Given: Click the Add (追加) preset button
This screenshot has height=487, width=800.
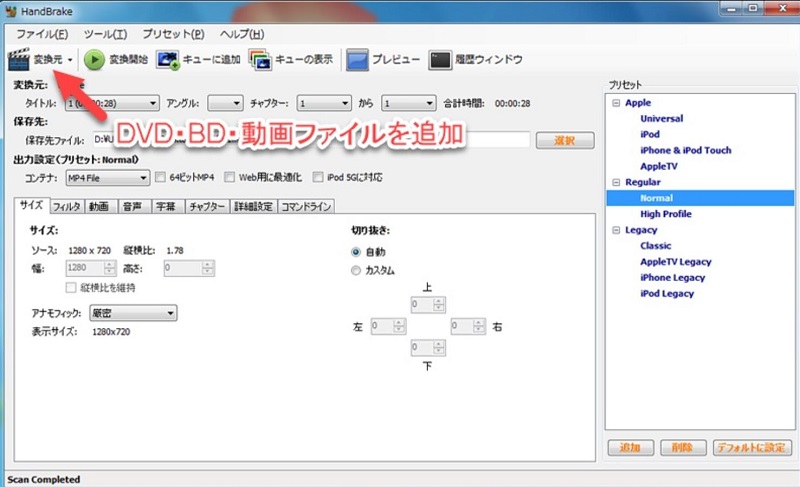Looking at the screenshot, I should (631, 448).
